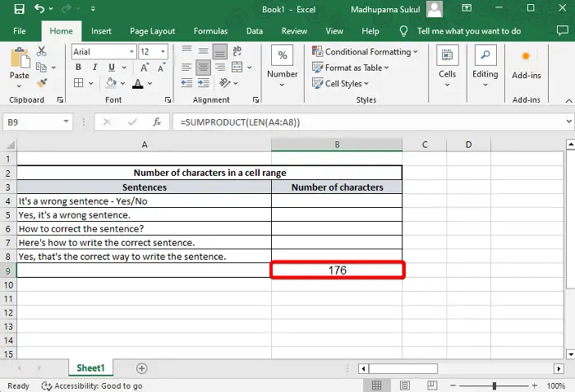The height and width of the screenshot is (392, 575).
Task: Click the Insert Function fx icon
Action: pos(157,122)
